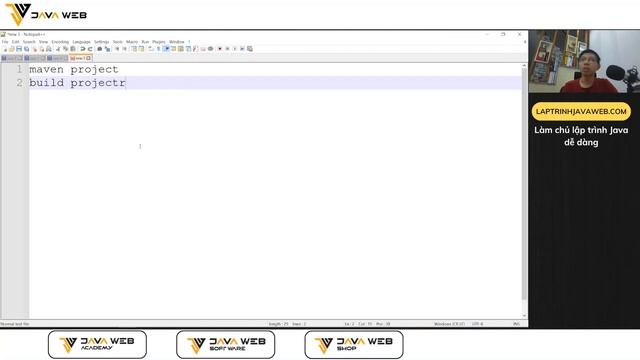Image resolution: width=640 pixels, height=360 pixels.
Task: Click the Run macro multiple times icon
Action: point(242,49)
